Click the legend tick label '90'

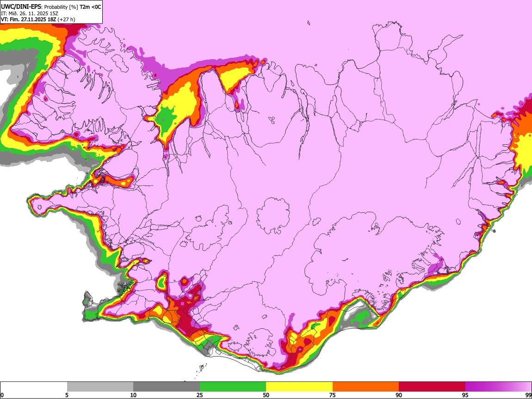coord(399,395)
